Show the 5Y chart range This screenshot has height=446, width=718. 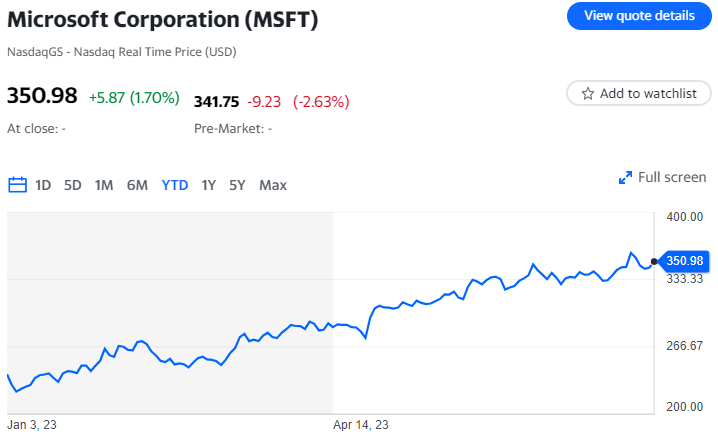[x=237, y=185]
